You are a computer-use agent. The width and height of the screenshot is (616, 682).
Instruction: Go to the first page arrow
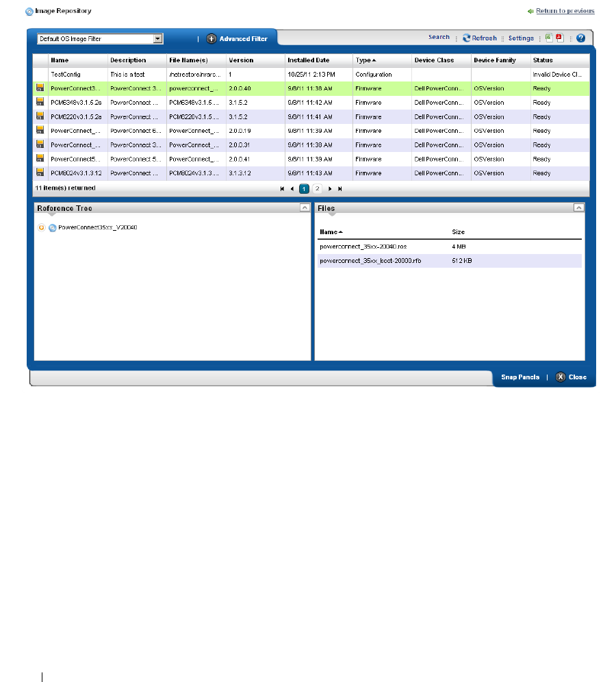pyautogui.click(x=282, y=189)
